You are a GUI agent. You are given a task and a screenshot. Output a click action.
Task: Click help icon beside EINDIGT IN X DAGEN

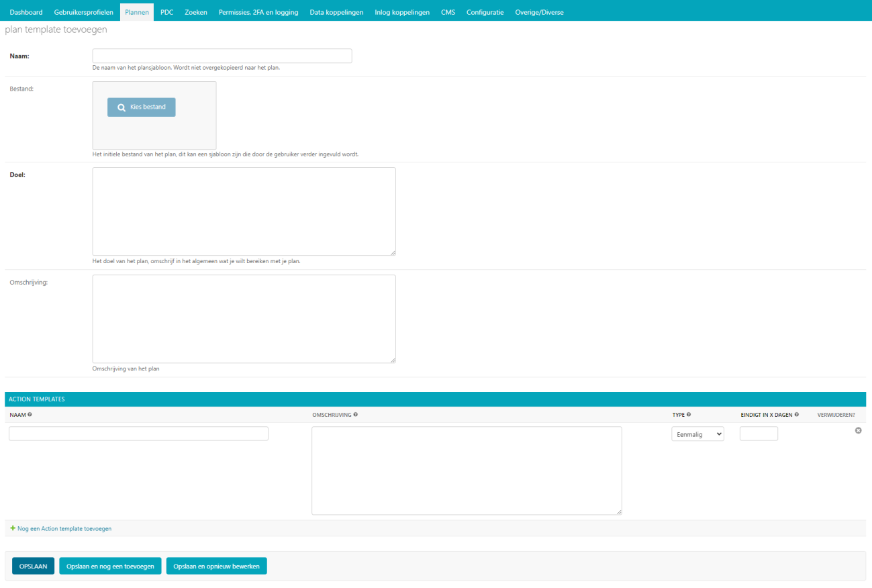797,415
